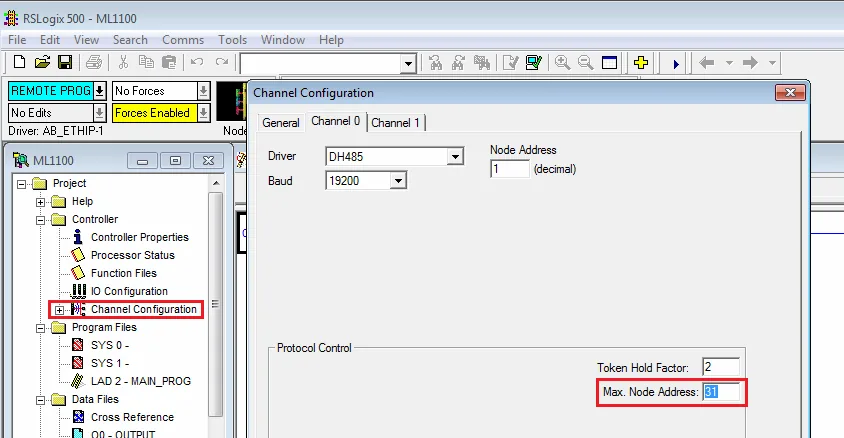The width and height of the screenshot is (844, 438).
Task: Click the Forward navigation arrow
Action: (x=750, y=63)
